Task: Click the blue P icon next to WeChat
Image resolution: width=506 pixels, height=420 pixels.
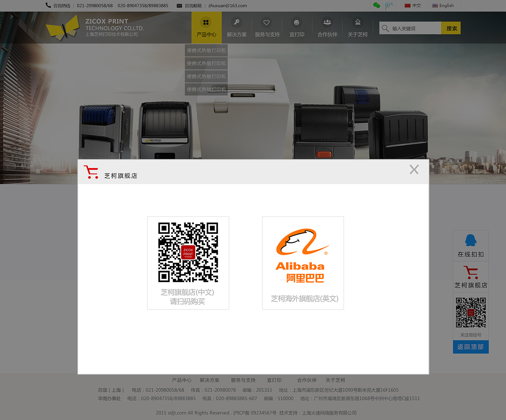Action: [389, 6]
